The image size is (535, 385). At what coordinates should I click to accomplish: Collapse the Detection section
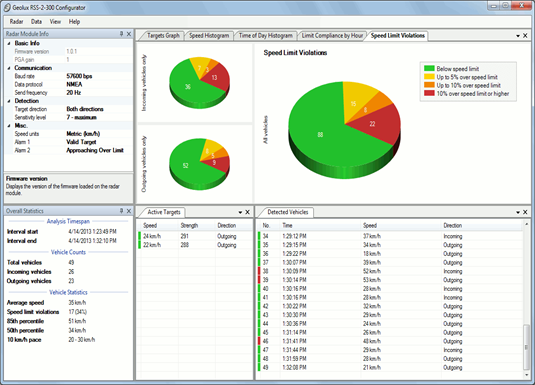coord(9,101)
